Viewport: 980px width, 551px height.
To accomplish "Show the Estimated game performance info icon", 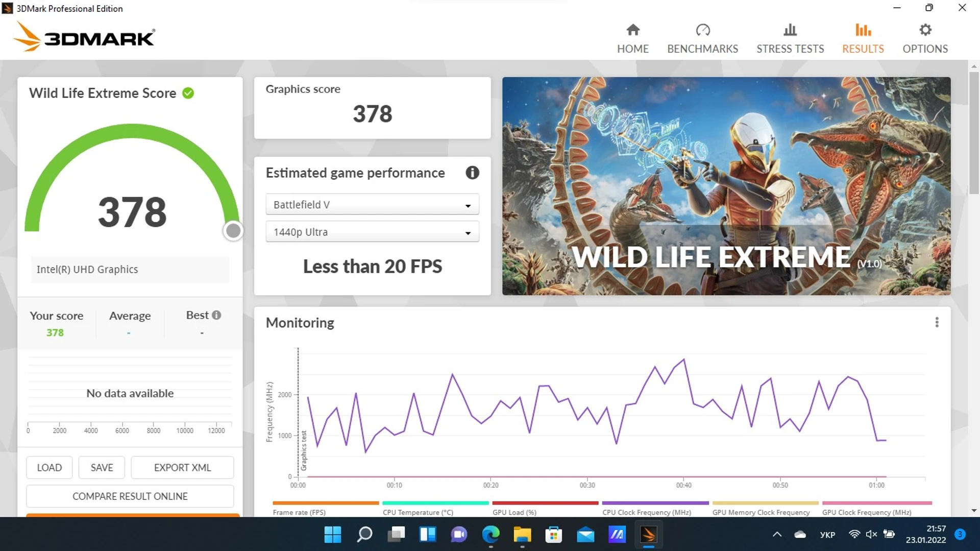I will pos(472,173).
